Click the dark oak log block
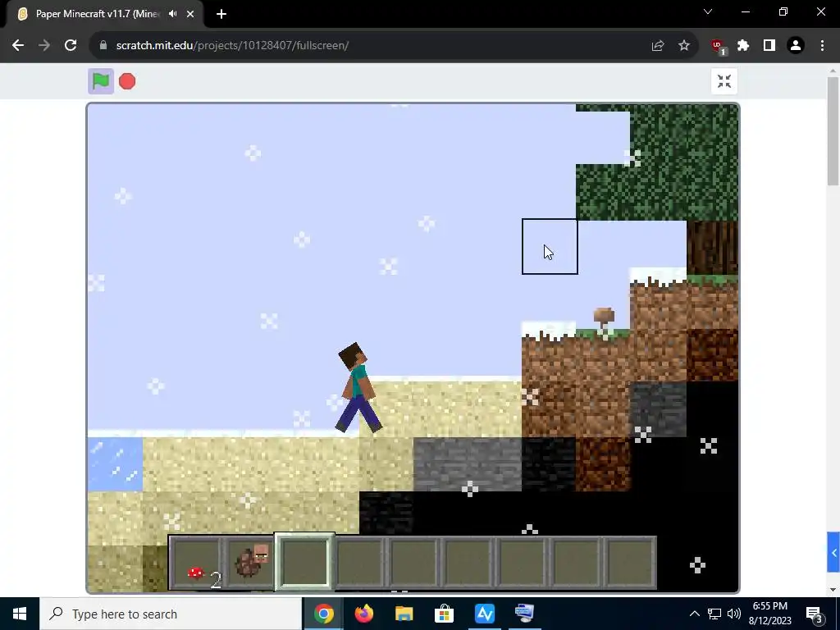 point(713,248)
